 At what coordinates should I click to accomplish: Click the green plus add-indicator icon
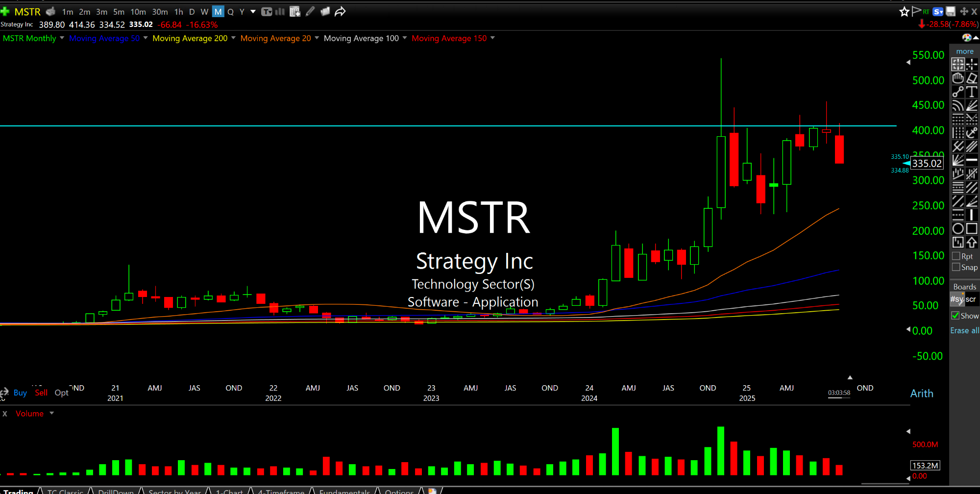(5, 11)
